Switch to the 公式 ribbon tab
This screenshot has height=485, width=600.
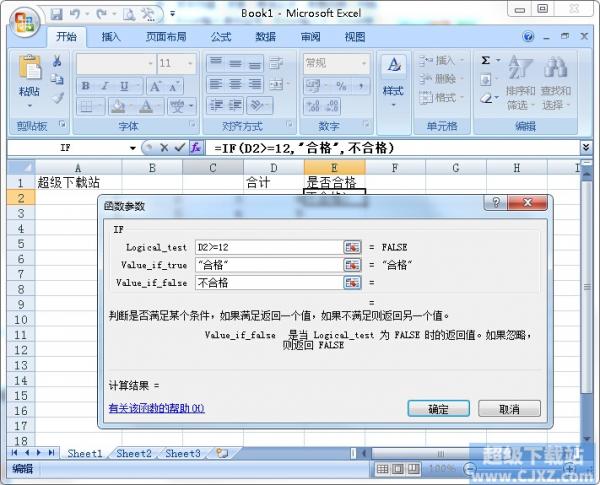(221, 37)
